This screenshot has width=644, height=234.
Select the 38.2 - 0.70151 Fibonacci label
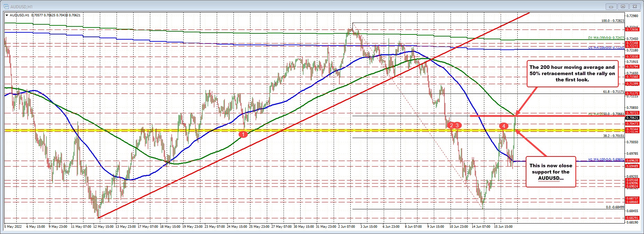click(x=613, y=136)
